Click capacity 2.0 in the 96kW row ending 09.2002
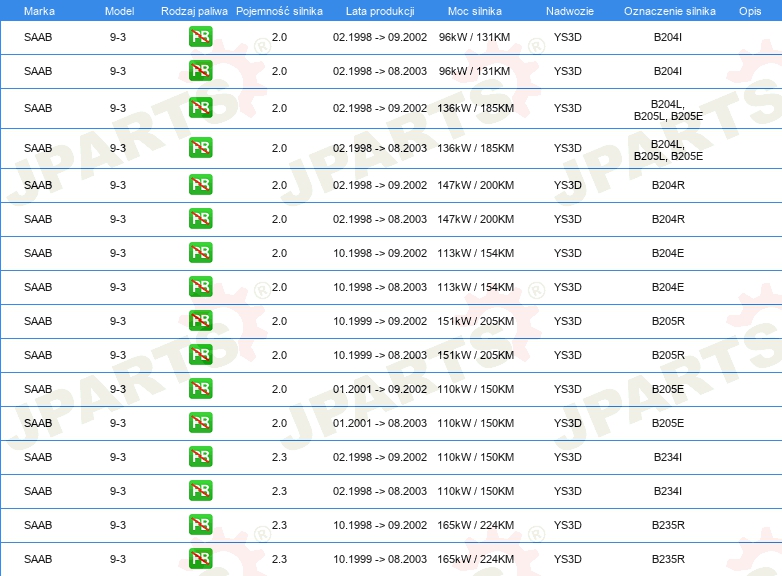The height and width of the screenshot is (576, 782). coord(279,37)
